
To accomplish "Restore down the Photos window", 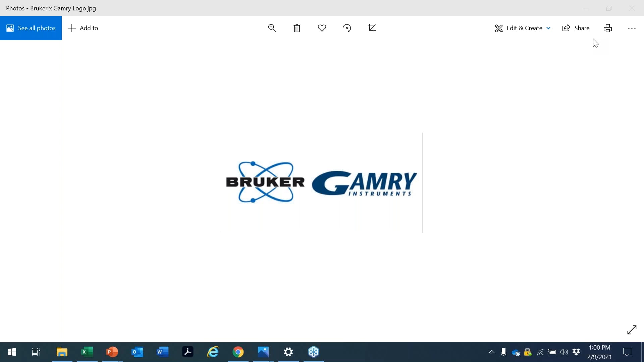I will click(x=609, y=8).
